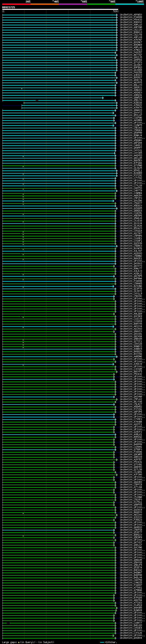
Task: Select hit label UniRef100_Q8W524
Action: click(x=131, y=98)
